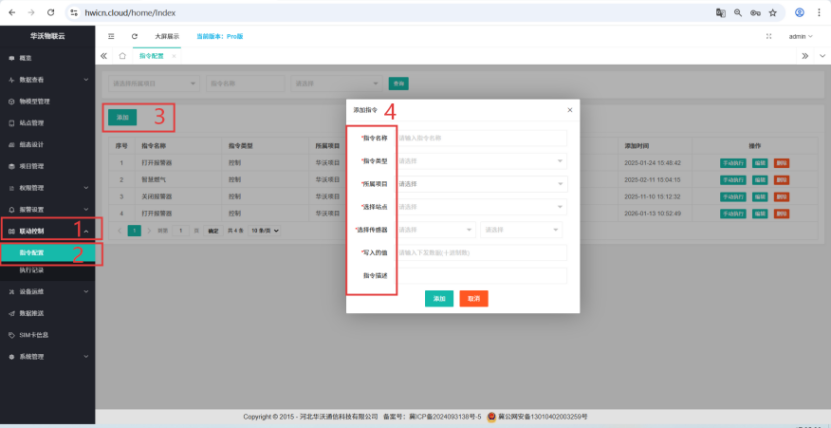The width and height of the screenshot is (831, 428).
Task: Close the 添加指令 dialog with the X
Action: [570, 109]
